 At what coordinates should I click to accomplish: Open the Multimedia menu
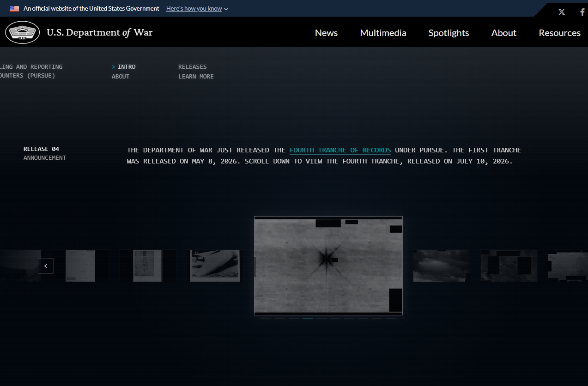point(383,33)
